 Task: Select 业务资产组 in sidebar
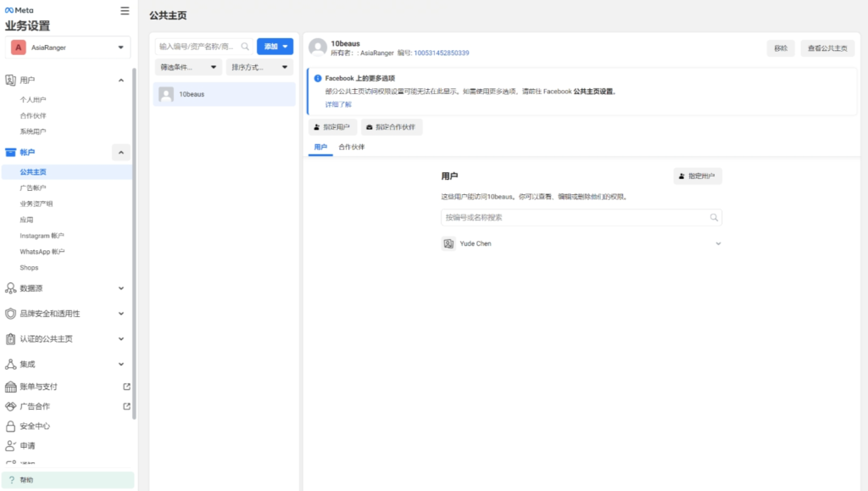(x=36, y=204)
